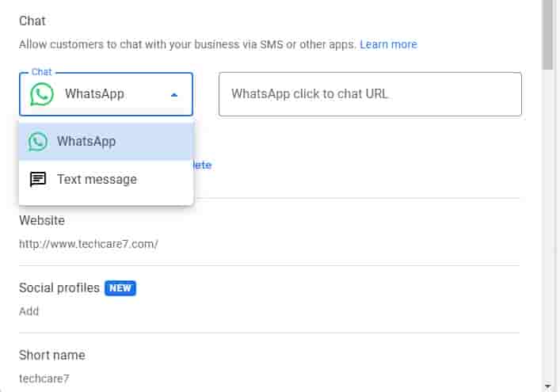Select the Social profiles heading
The width and height of the screenshot is (560, 392).
click(59, 287)
